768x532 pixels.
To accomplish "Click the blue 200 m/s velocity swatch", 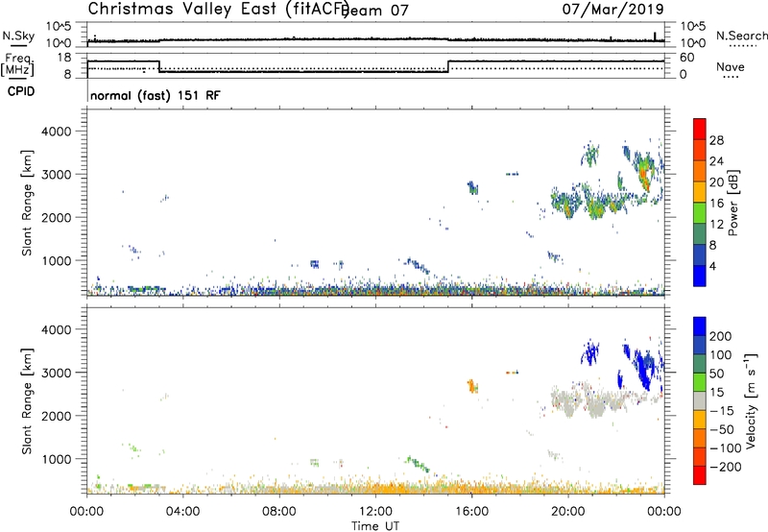I will [700, 326].
